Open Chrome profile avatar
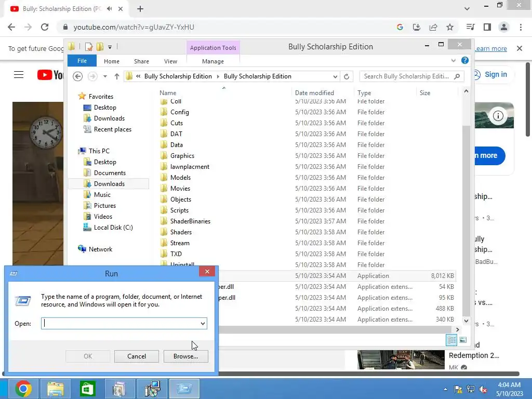This screenshot has height=399, width=532. coord(504,27)
